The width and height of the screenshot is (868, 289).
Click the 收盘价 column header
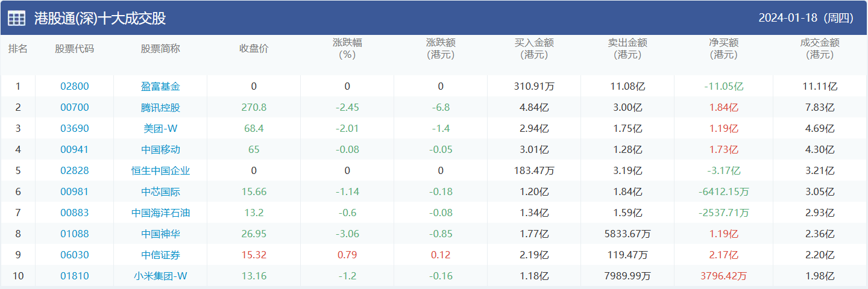pyautogui.click(x=254, y=49)
